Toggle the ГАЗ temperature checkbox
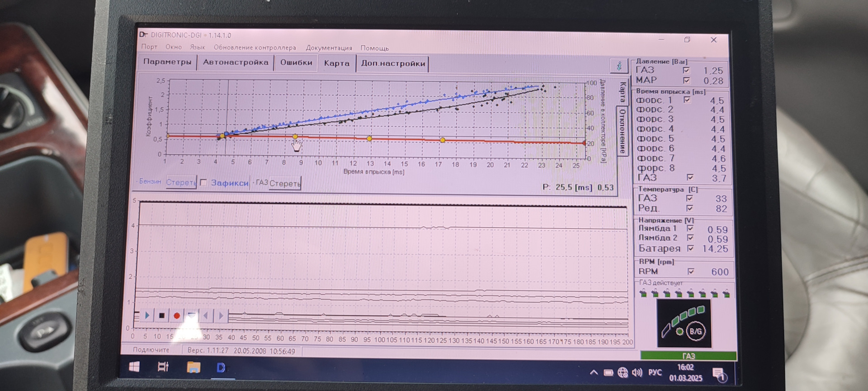Image resolution: width=868 pixels, height=391 pixels. (689, 198)
